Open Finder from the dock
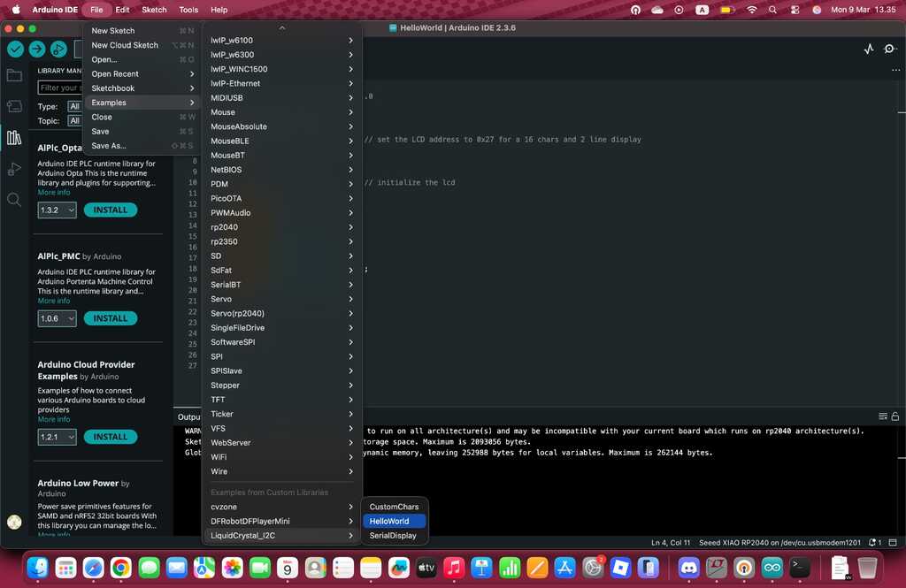906x588 pixels. click(x=38, y=569)
